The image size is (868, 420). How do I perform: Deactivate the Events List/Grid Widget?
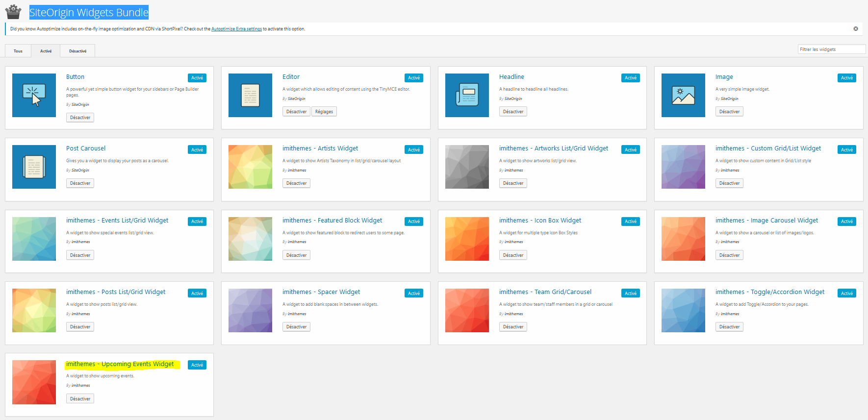pos(80,255)
